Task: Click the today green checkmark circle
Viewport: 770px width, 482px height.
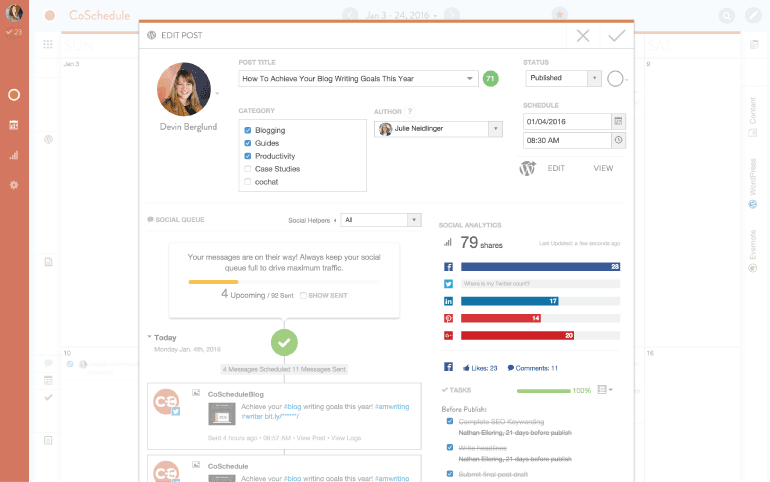Action: 284,343
